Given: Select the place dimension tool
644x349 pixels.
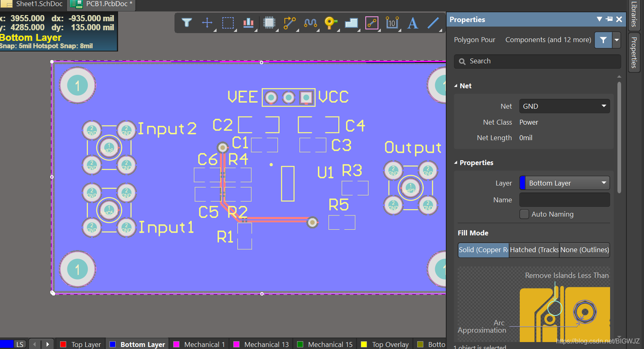Looking at the screenshot, I should point(392,22).
